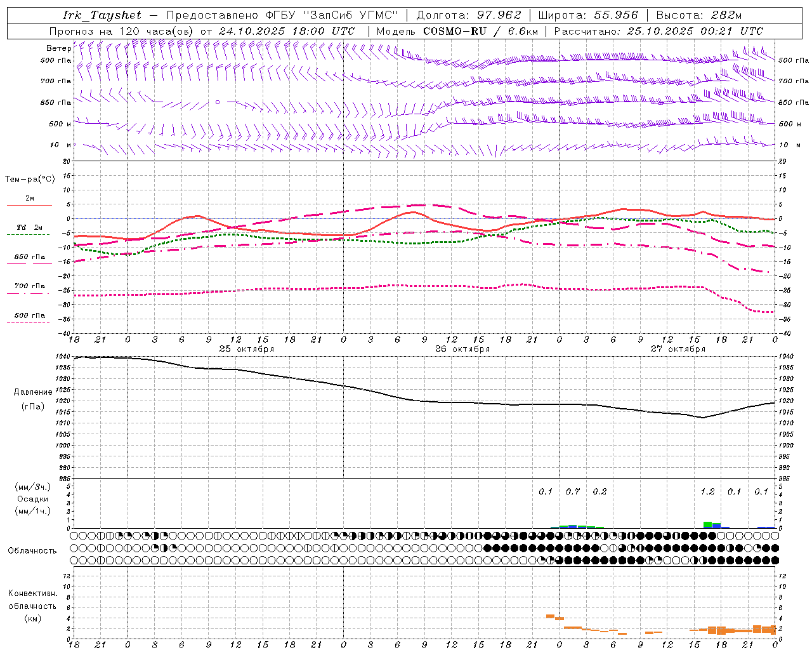This screenshot has height=650, width=812.
Task: Click the dash-dot legend line under "700 гПа"
Action: point(28,293)
